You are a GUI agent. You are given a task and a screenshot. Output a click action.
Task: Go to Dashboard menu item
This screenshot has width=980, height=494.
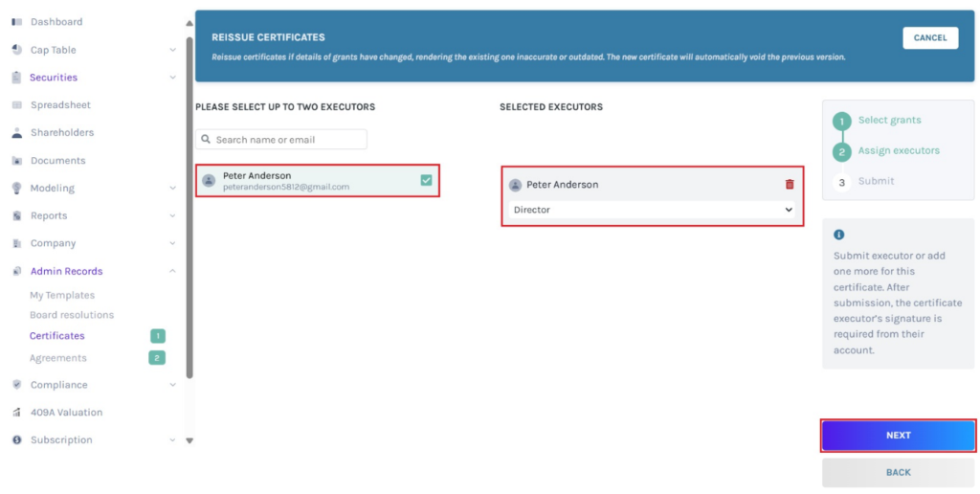tap(56, 22)
